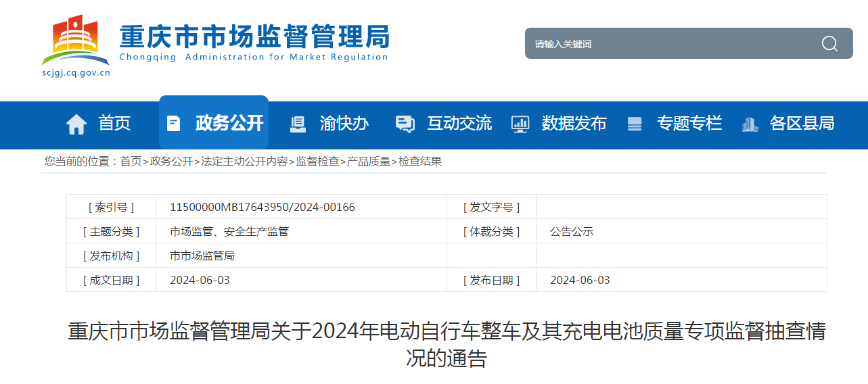Click the 发布日期 value 2024-06-03
This screenshot has width=868, height=384.
580,280
